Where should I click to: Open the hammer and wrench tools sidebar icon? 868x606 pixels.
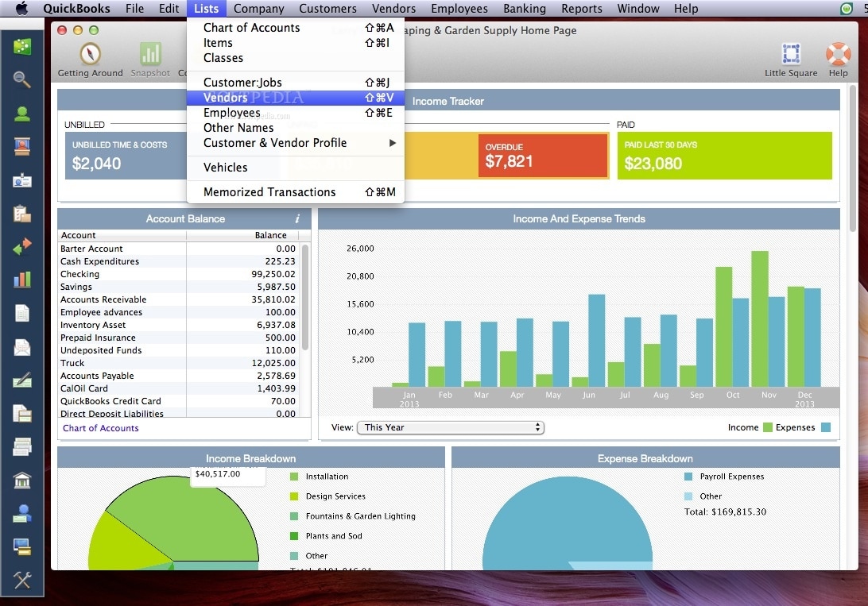[22, 580]
